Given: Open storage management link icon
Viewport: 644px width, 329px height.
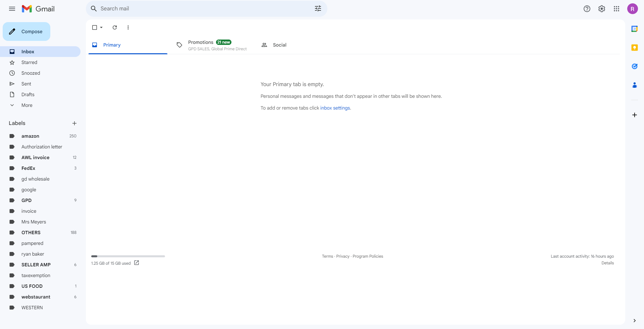Looking at the screenshot, I should 137,263.
